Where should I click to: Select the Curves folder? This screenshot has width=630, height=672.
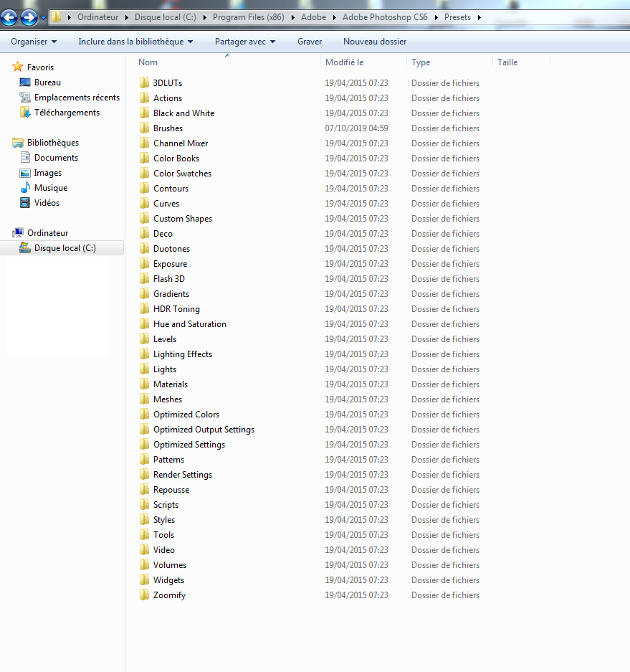click(x=166, y=204)
